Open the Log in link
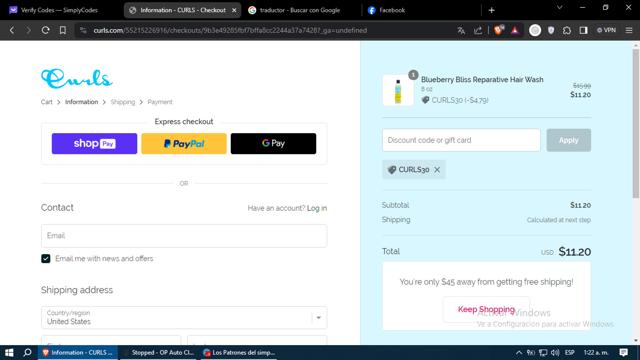Viewport: 640px width, 360px height. [x=317, y=208]
